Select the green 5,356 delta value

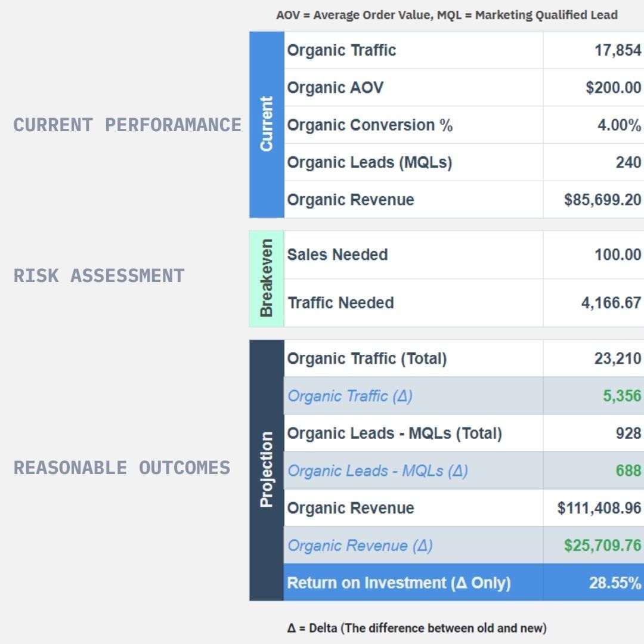621,396
